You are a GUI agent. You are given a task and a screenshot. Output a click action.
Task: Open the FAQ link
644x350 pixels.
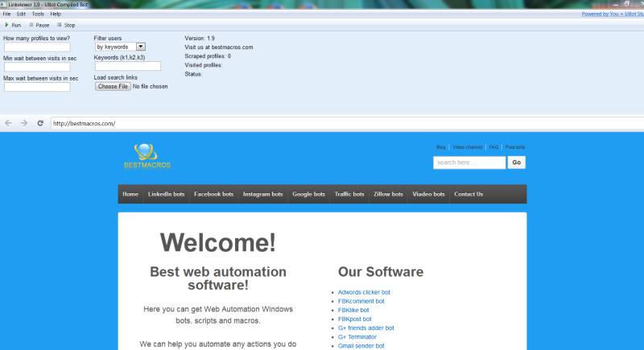(x=493, y=147)
